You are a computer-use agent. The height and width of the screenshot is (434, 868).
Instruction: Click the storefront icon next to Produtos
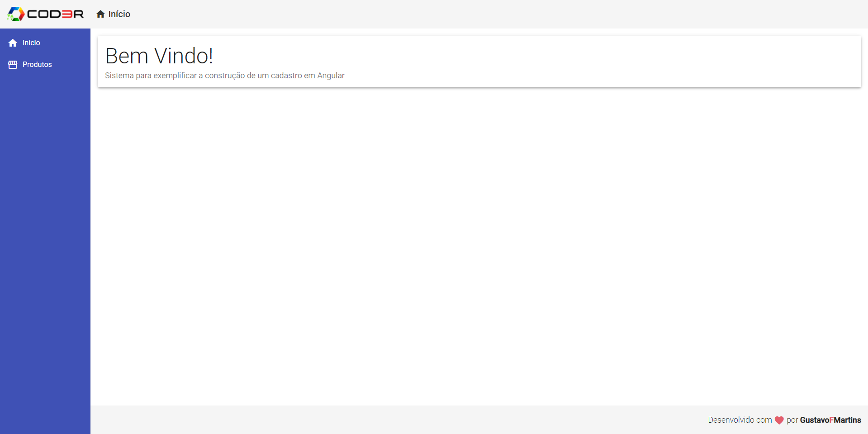pos(13,64)
